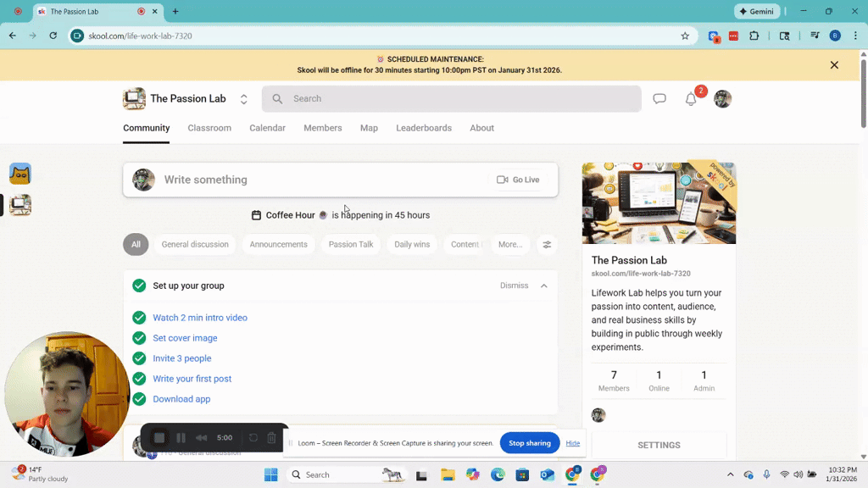Switch to the Classroom tab
Image resolution: width=868 pixels, height=488 pixels.
coord(209,128)
